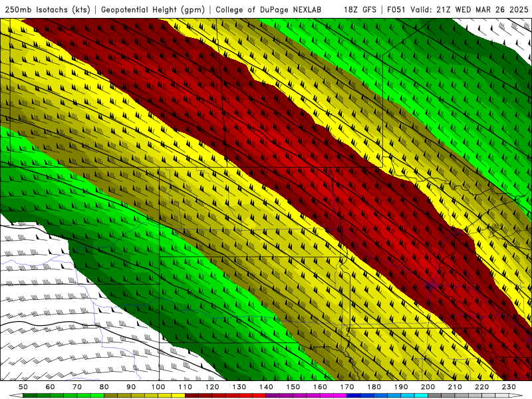
Task: Click the 230 value ending the scale
Action: click(509, 387)
